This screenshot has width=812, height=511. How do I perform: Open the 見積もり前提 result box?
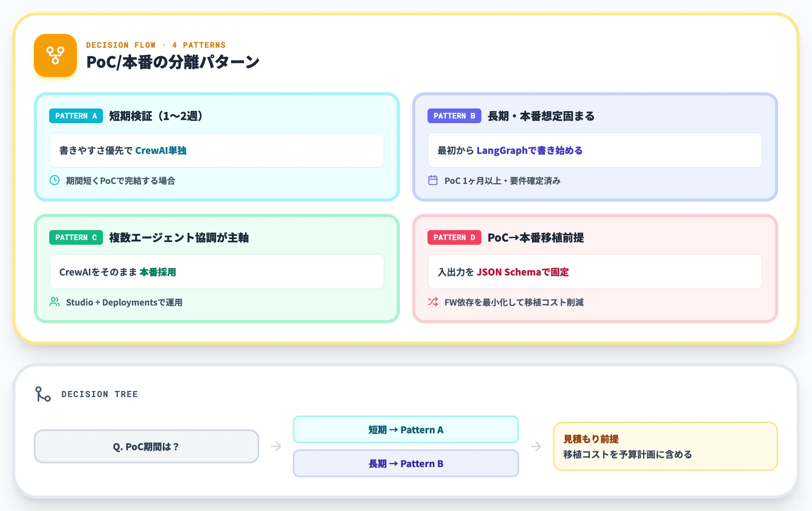[x=666, y=446]
